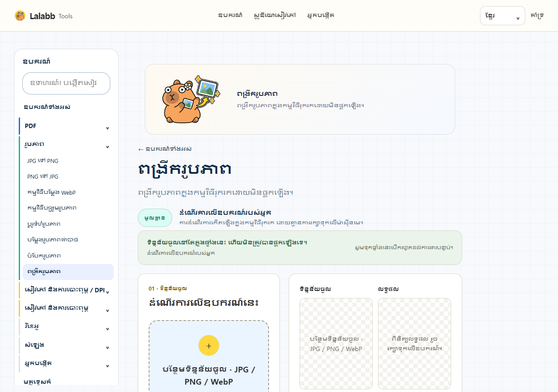The image size is (558, 392).
Task: Open អ្នកបង្កើត in the top navigation bar
Action: tap(321, 15)
